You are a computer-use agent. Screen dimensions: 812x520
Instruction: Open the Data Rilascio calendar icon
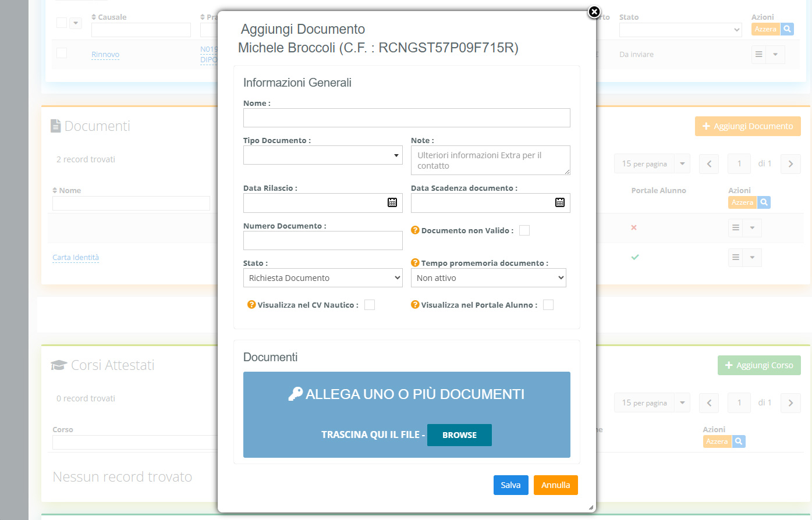click(392, 202)
